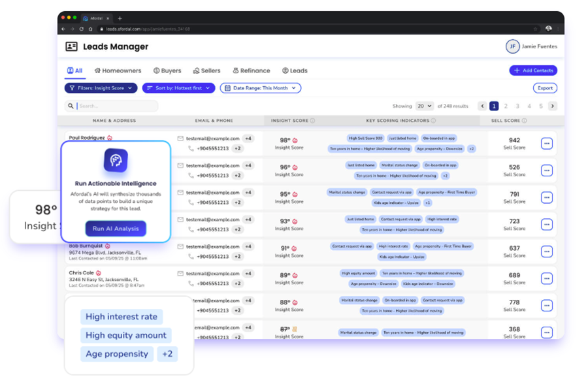Reload the page with the refresh icon
This screenshot has height=388, width=588.
click(x=82, y=29)
